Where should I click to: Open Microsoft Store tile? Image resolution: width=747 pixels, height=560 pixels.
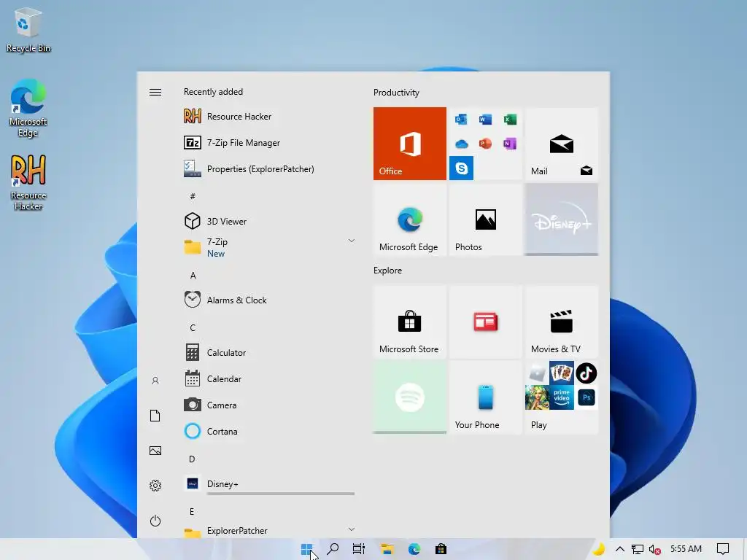(x=410, y=322)
